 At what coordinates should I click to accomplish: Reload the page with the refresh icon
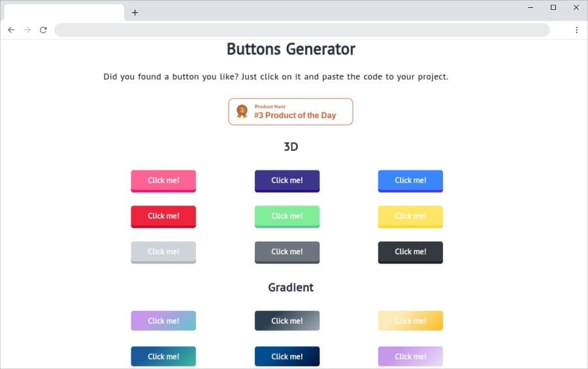43,30
